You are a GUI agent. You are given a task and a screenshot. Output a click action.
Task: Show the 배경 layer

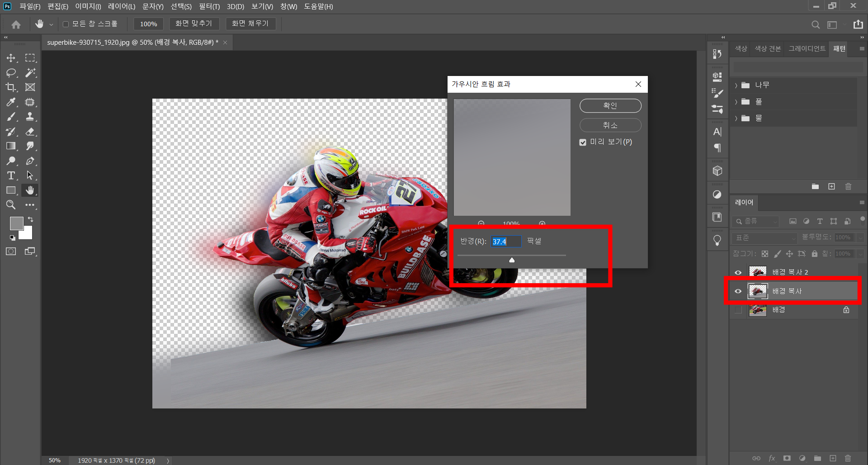coord(738,310)
